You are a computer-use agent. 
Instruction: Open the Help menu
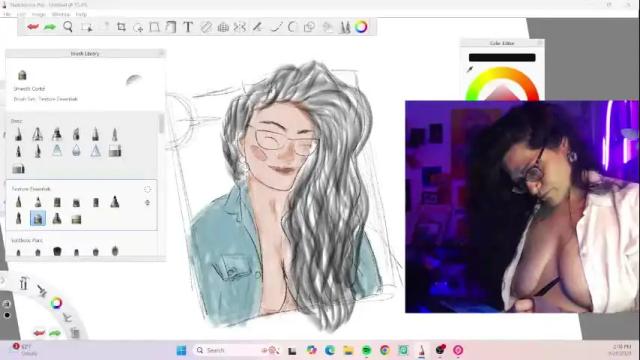click(x=81, y=14)
